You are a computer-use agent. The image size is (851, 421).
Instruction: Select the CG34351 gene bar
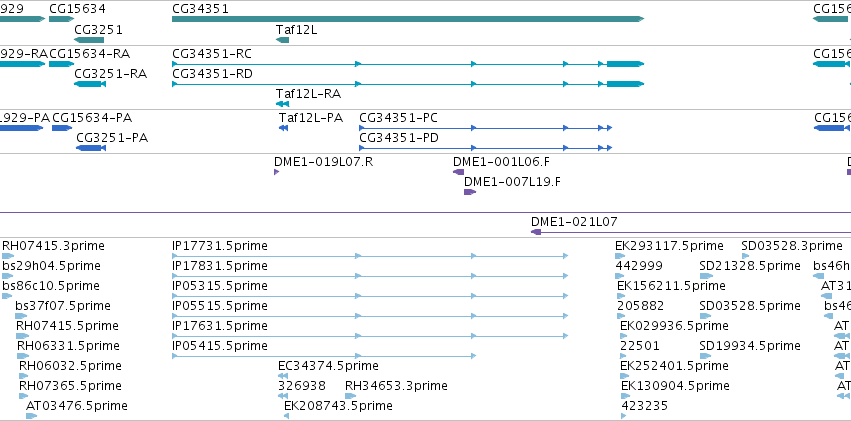tap(408, 19)
